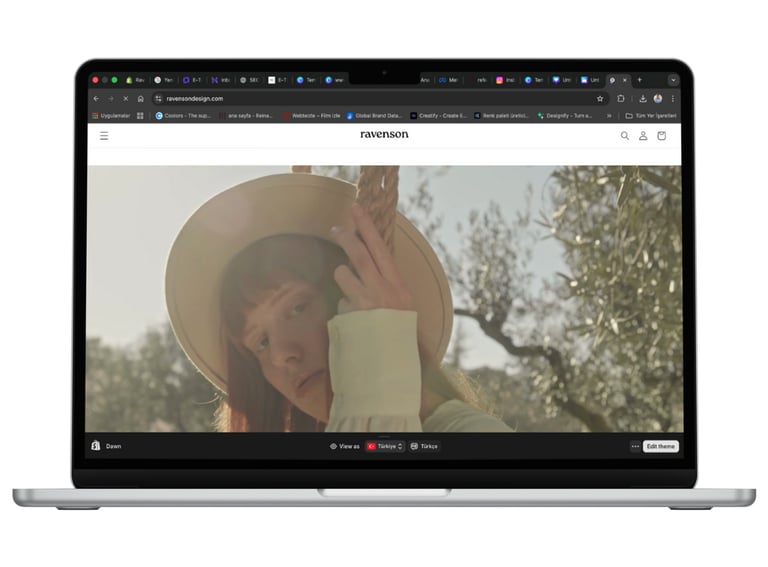Open the browser extensions puzzle icon
Image resolution: width=768 pixels, height=567 pixels.
pyautogui.click(x=621, y=98)
